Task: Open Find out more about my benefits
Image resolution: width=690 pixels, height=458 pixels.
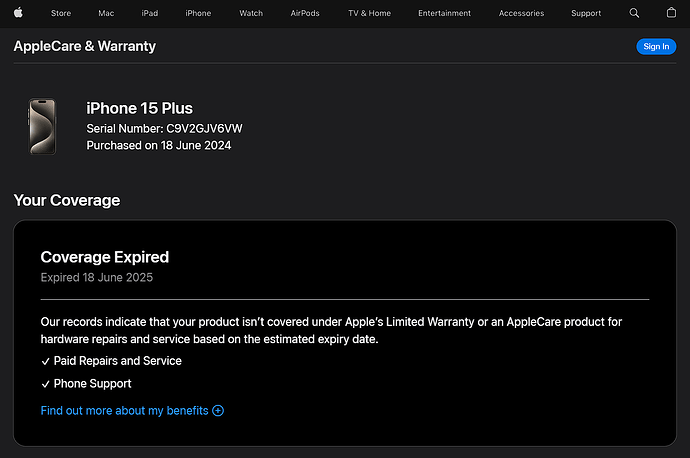Action: 124,410
